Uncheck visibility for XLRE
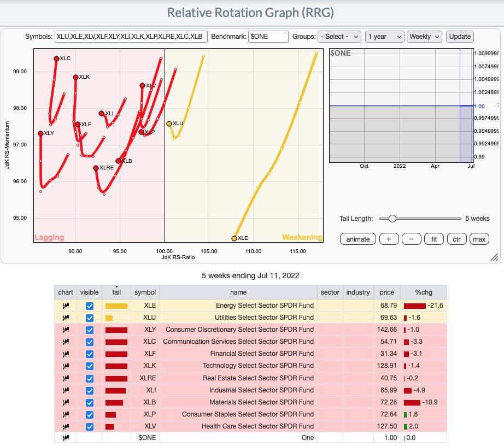Screen dimensions: 504x446 coord(90,379)
